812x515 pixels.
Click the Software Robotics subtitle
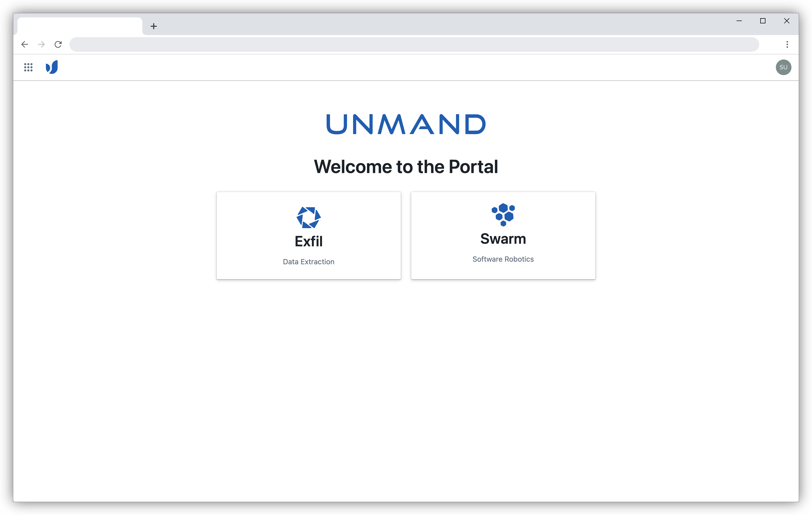503,259
